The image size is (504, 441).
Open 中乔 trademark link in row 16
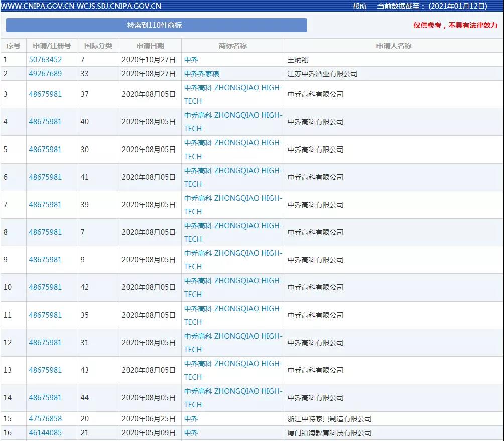191,433
